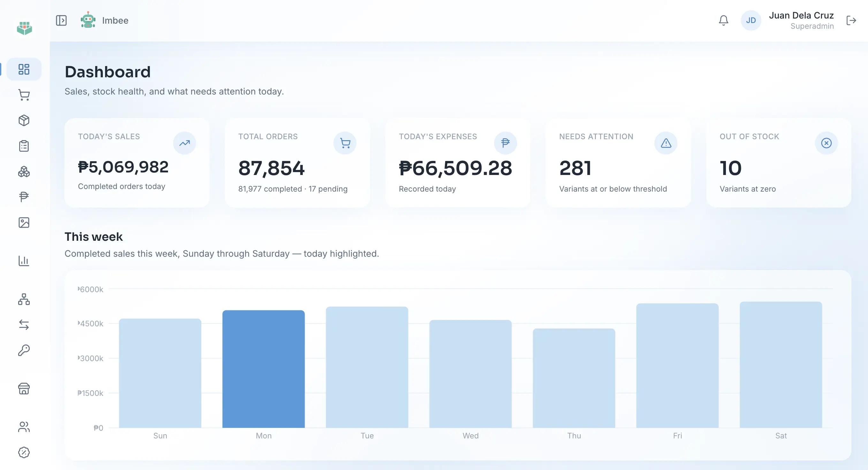This screenshot has width=868, height=470.
Task: Click the 281 Needs Attention value
Action: (575, 168)
